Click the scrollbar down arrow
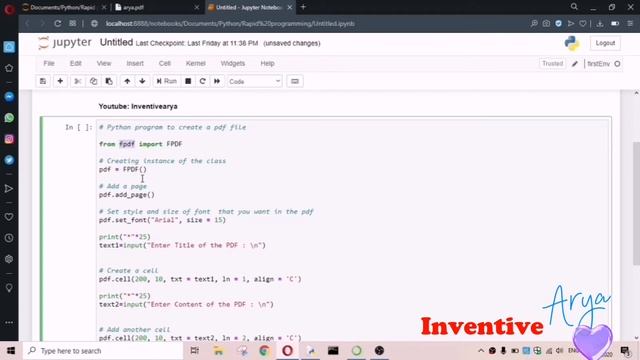This screenshot has width=640, height=360. [x=636, y=338]
